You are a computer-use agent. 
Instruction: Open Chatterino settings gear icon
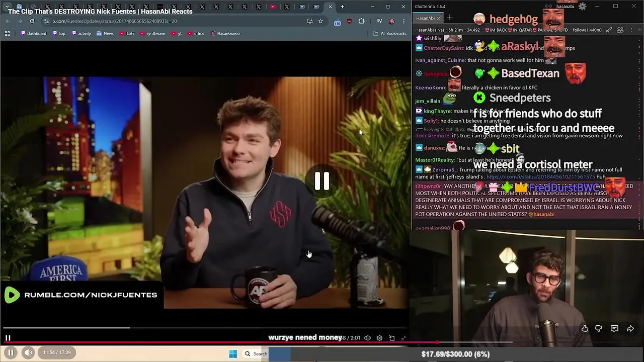click(x=582, y=7)
